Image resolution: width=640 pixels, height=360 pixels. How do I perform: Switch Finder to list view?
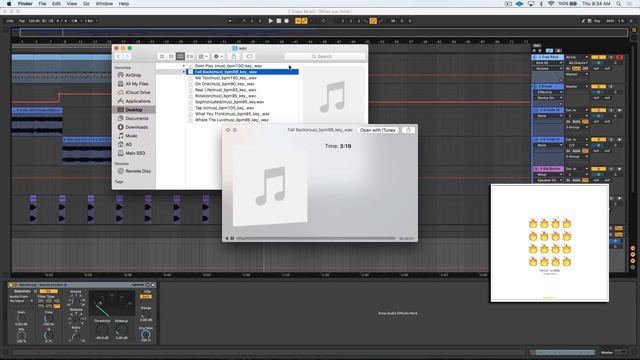[171, 56]
